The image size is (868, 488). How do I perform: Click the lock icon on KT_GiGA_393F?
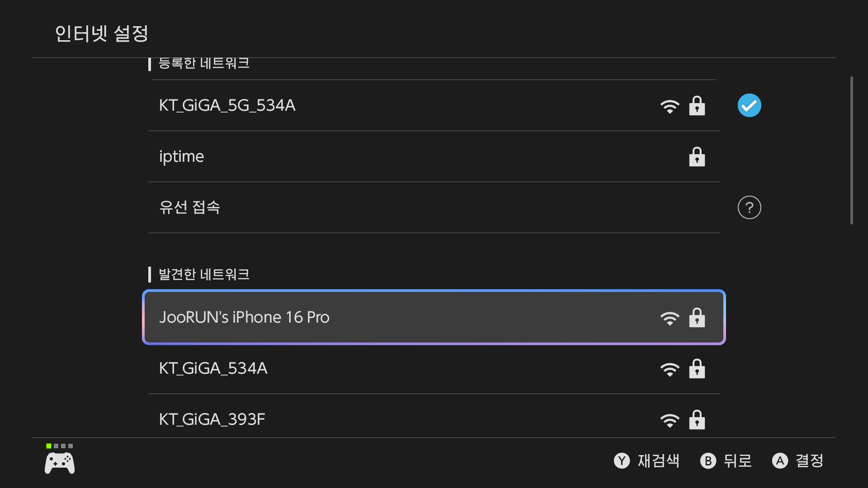click(x=697, y=420)
